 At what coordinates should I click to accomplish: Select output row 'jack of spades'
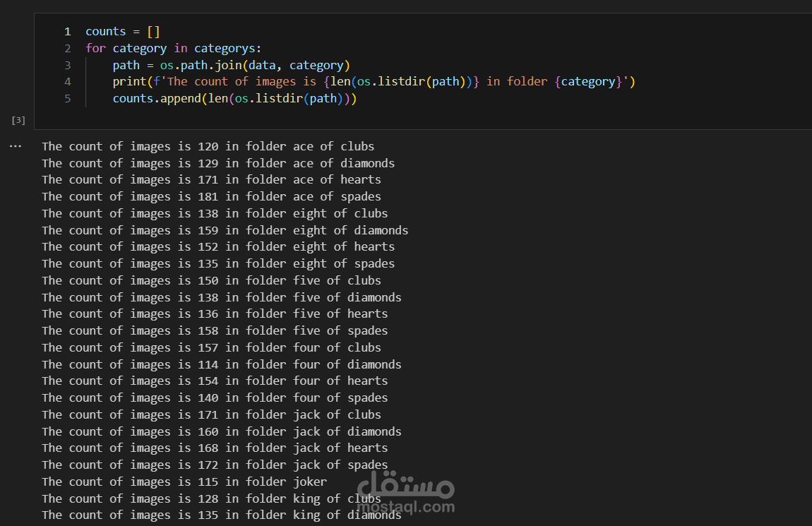pos(215,465)
